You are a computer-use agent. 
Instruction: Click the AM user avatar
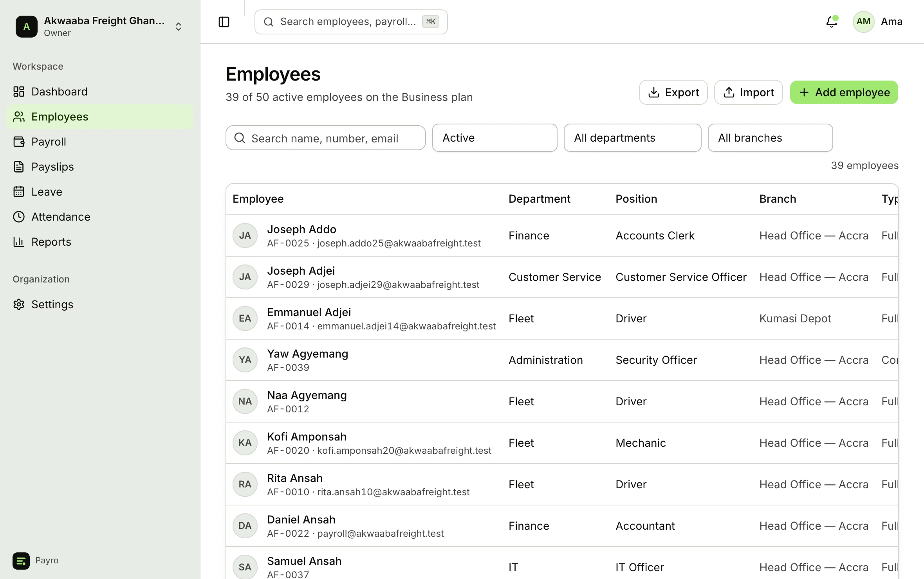tap(863, 22)
